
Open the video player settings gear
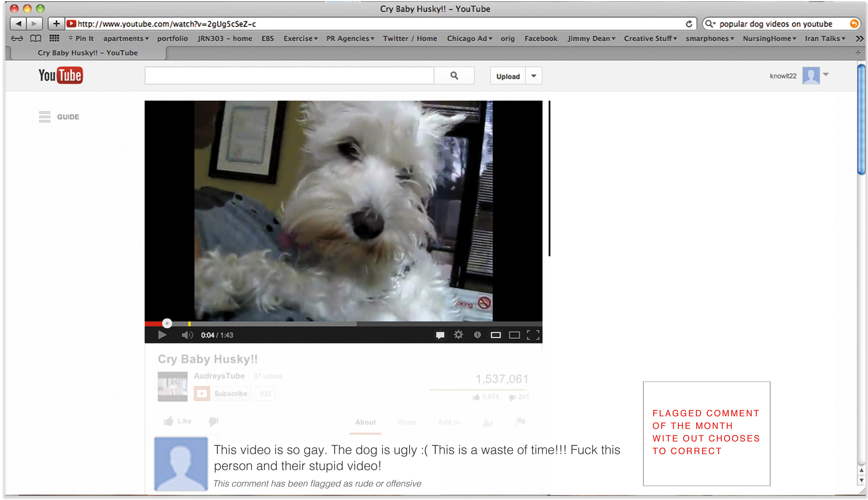pos(458,335)
